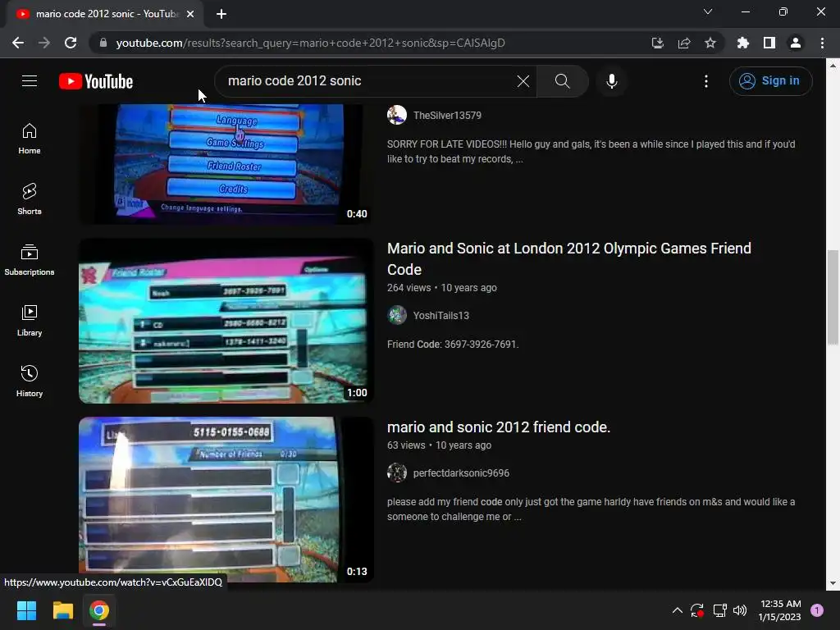
Task: Click 'please add my friend code' description
Action: 591,509
